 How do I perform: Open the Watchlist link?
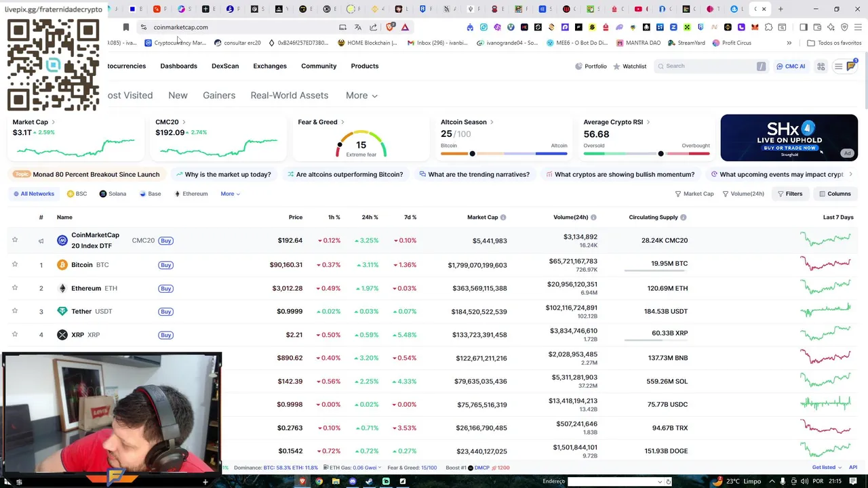[630, 66]
